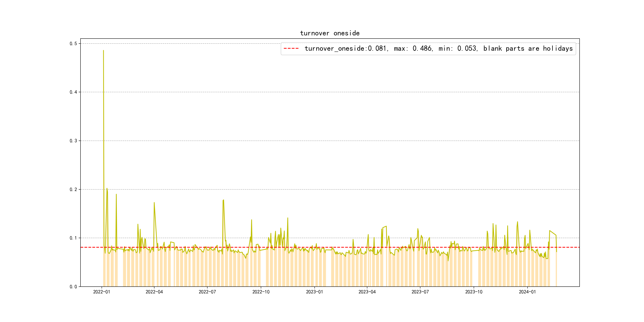This screenshot has width=644, height=322.
Task: Click the 2024-01 x-axis tick label
Action: click(527, 292)
